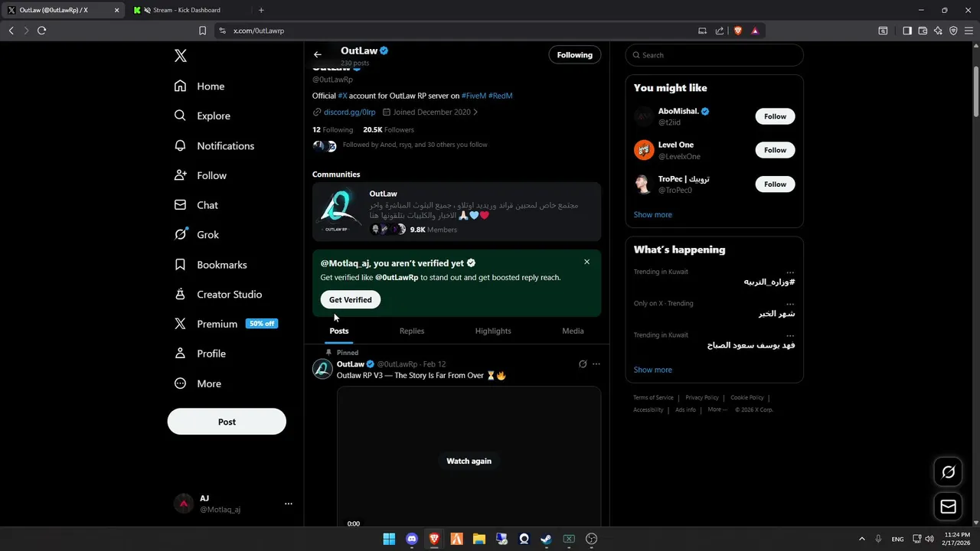Screen dimensions: 980x551
Task: Open Follow in sidebar
Action: (201, 175)
